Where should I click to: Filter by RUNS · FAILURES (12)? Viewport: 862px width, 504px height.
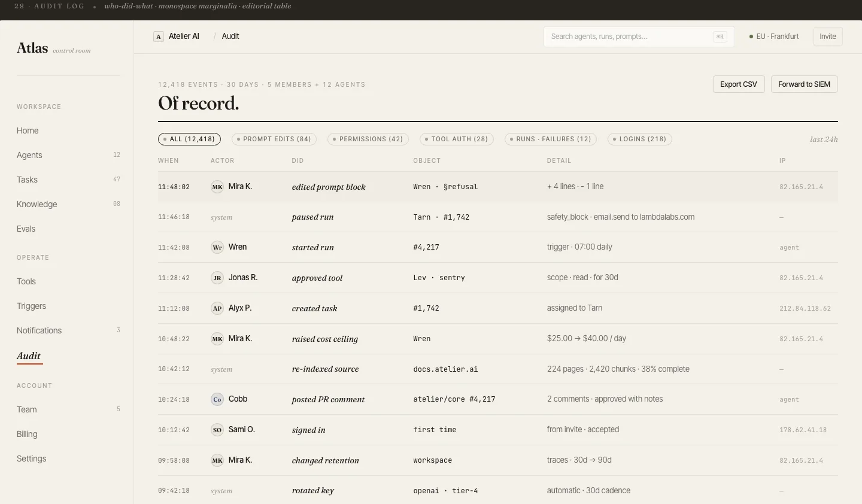[551, 139]
